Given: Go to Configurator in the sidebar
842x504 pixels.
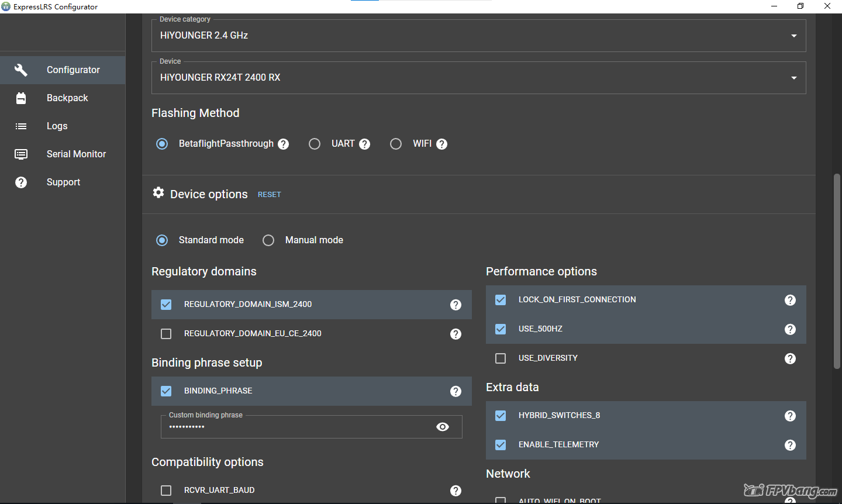Looking at the screenshot, I should pos(63,70).
